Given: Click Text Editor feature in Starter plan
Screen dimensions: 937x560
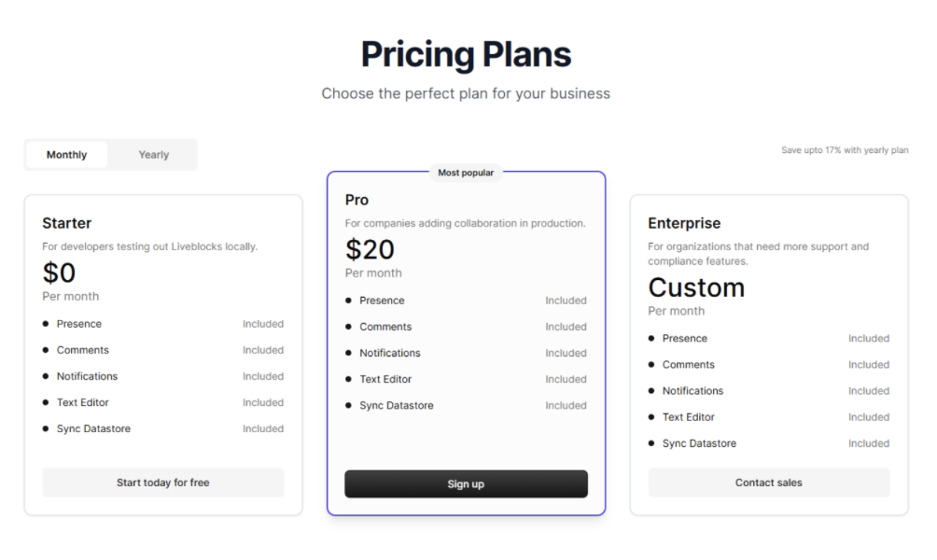Looking at the screenshot, I should (83, 402).
